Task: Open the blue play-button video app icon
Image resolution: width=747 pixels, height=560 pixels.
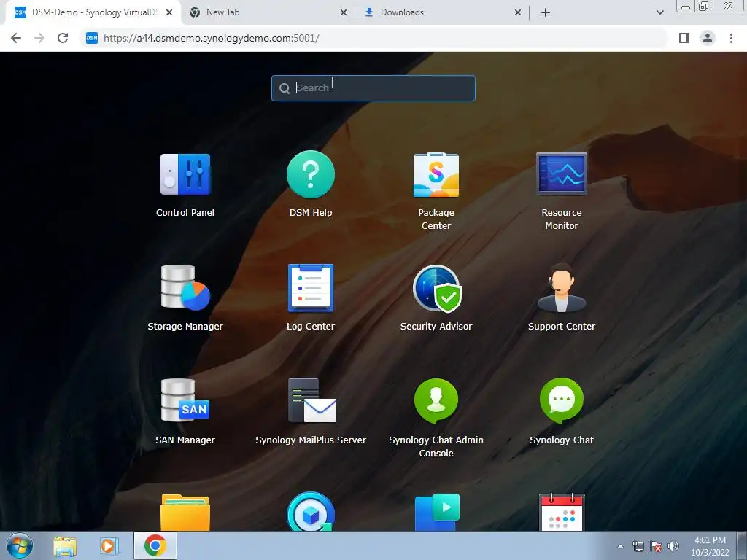Action: (437, 513)
